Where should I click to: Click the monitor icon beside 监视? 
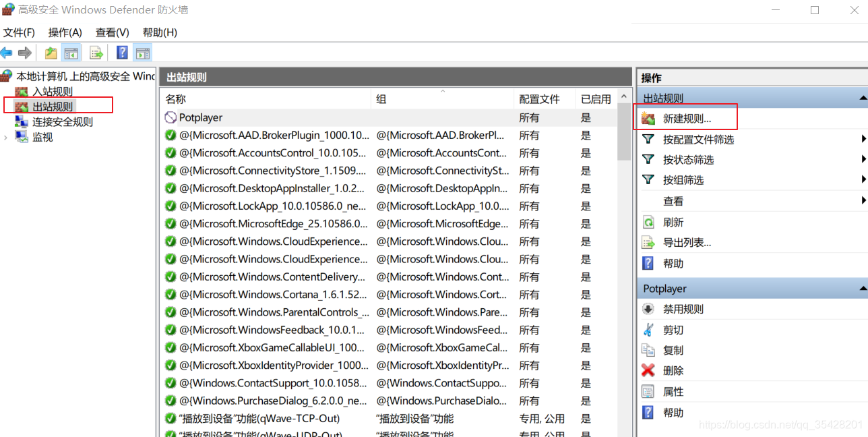(22, 137)
